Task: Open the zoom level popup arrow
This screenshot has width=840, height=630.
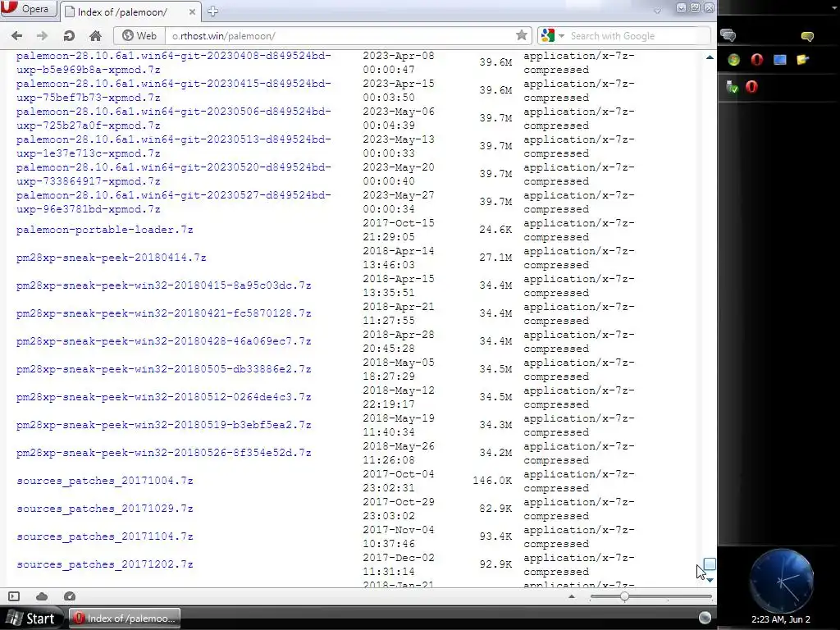Action: tap(572, 596)
